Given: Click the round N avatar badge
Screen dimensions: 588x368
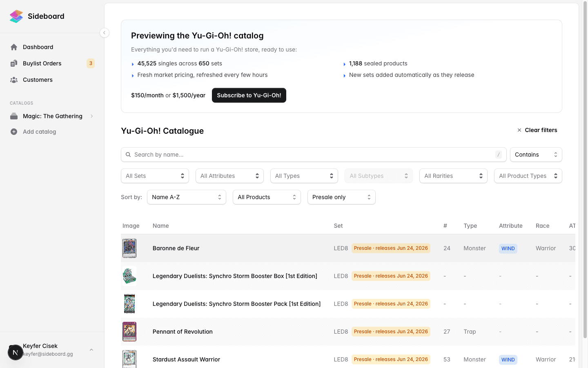Looking at the screenshot, I should pyautogui.click(x=16, y=352).
